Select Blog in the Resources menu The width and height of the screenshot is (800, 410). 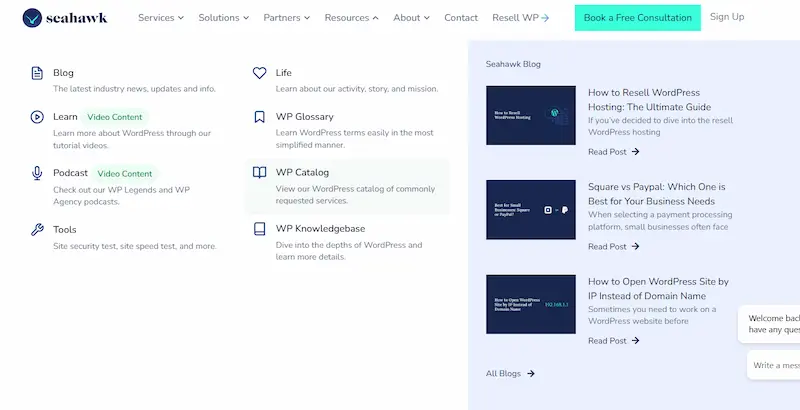pos(63,73)
